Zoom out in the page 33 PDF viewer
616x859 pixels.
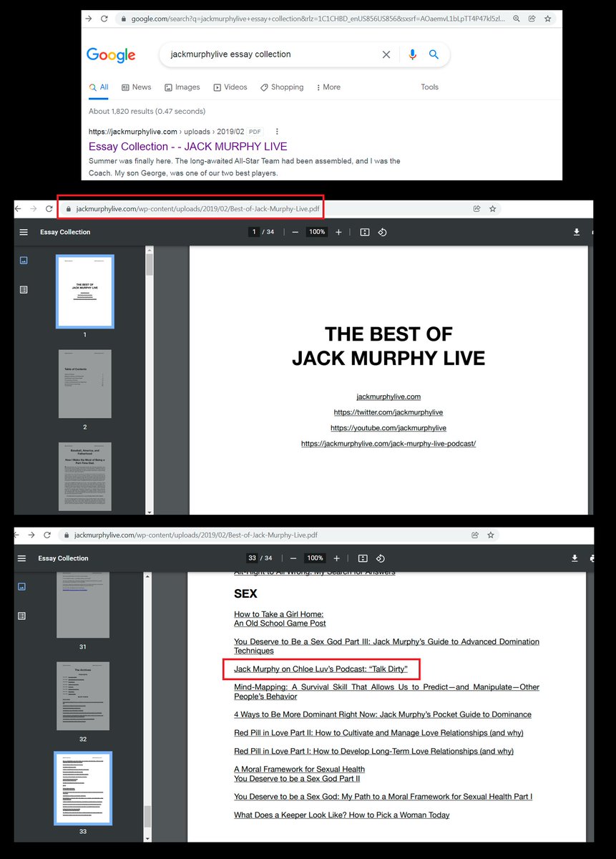(293, 558)
